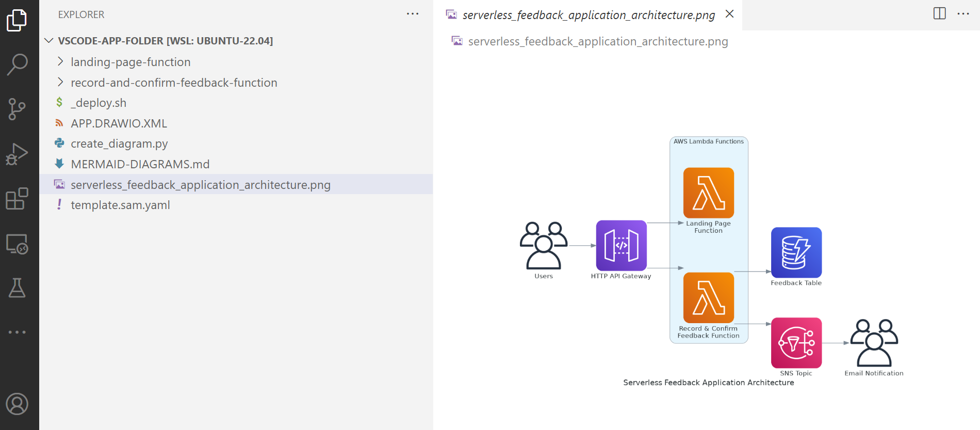980x430 pixels.
Task: Click the 'AWS Lambda Functions' cluster label
Action: point(709,141)
